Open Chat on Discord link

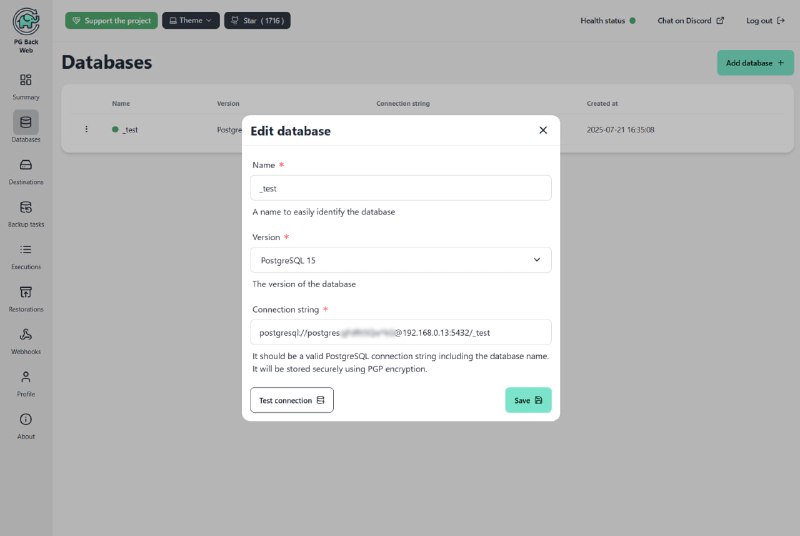coord(690,20)
